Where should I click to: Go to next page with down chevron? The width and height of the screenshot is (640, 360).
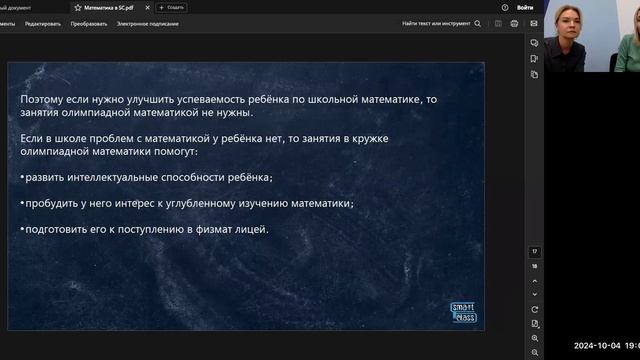535,294
